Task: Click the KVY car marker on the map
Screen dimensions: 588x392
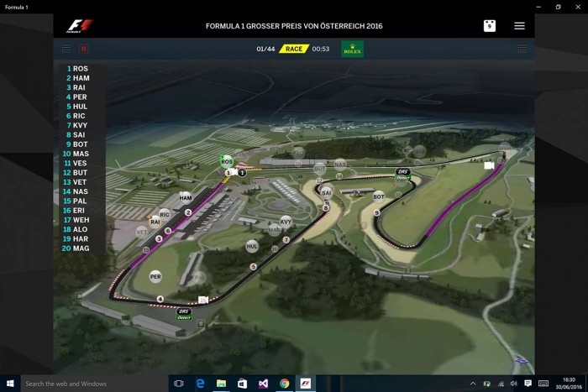Action: click(x=286, y=222)
